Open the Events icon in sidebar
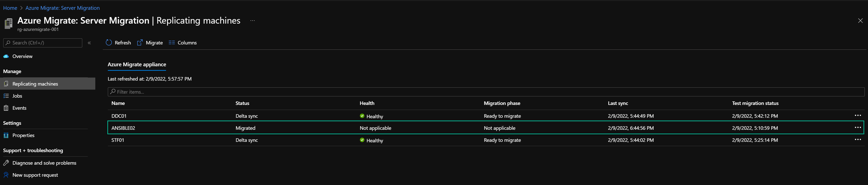 coord(6,108)
